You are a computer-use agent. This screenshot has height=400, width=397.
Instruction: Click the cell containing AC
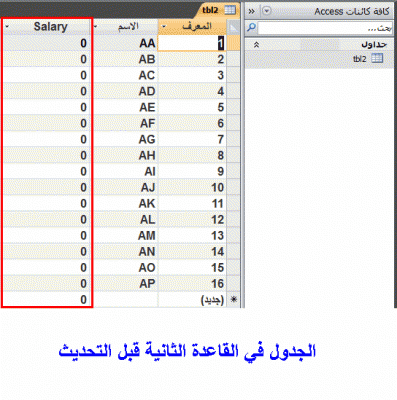(x=125, y=75)
